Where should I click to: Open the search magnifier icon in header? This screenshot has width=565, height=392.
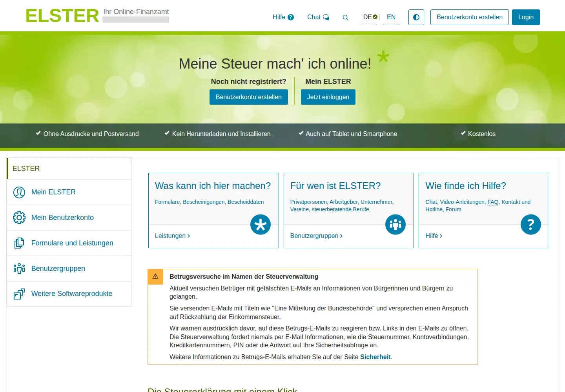tap(345, 17)
